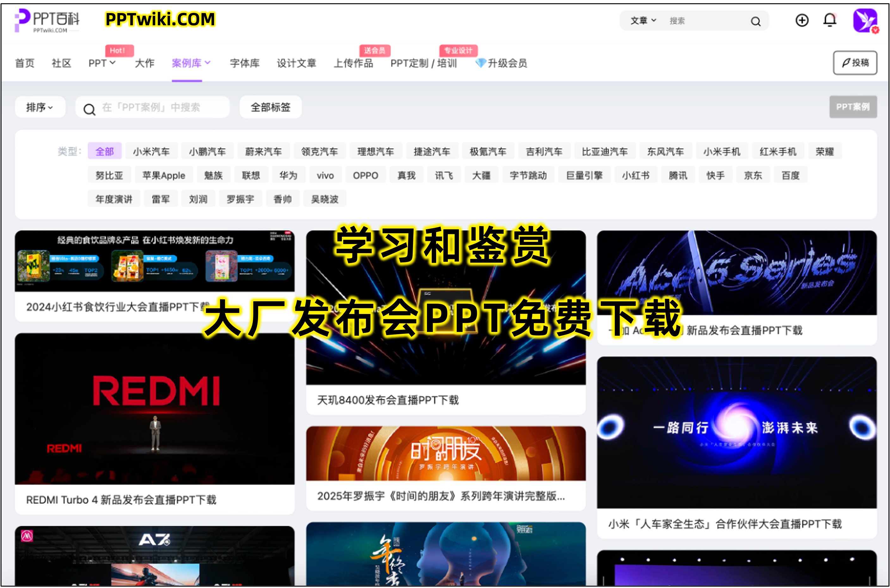Open the 字体库 nav item
890x588 pixels.
tap(244, 63)
